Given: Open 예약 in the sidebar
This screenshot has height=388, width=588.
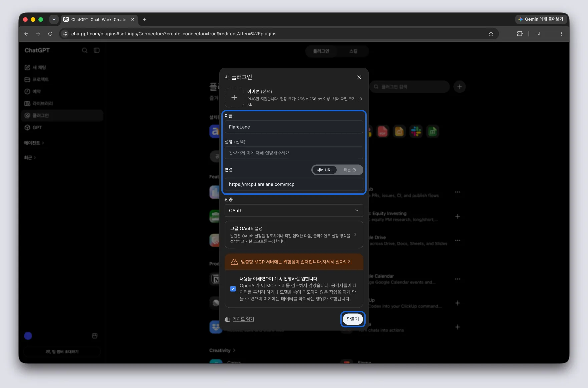Looking at the screenshot, I should point(62,91).
